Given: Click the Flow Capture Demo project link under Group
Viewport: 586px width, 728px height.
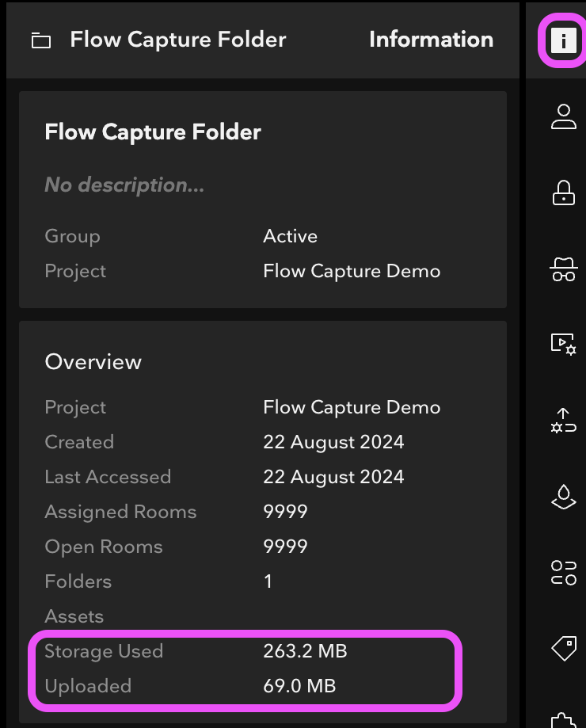Looking at the screenshot, I should [x=351, y=271].
